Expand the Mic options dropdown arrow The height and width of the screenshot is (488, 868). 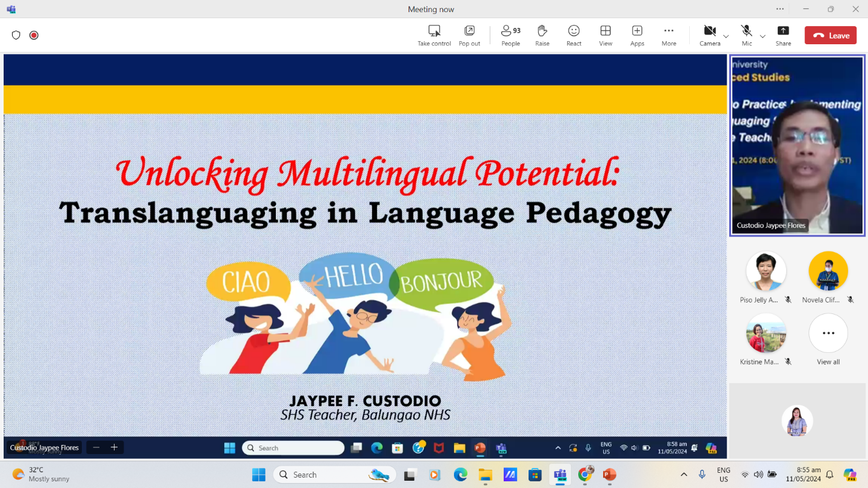763,36
